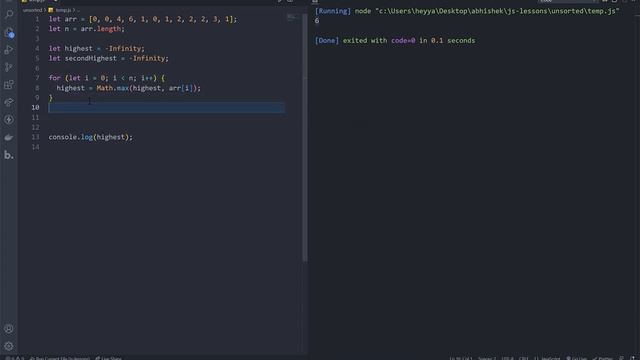Screen dimensions: 640x360
Task: Open the Docker whale icon view
Action: (x=9, y=138)
